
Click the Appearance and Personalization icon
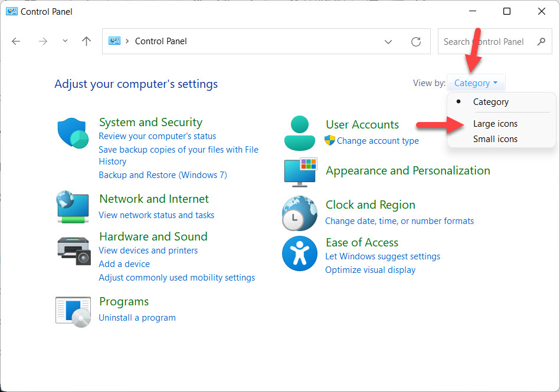(300, 173)
